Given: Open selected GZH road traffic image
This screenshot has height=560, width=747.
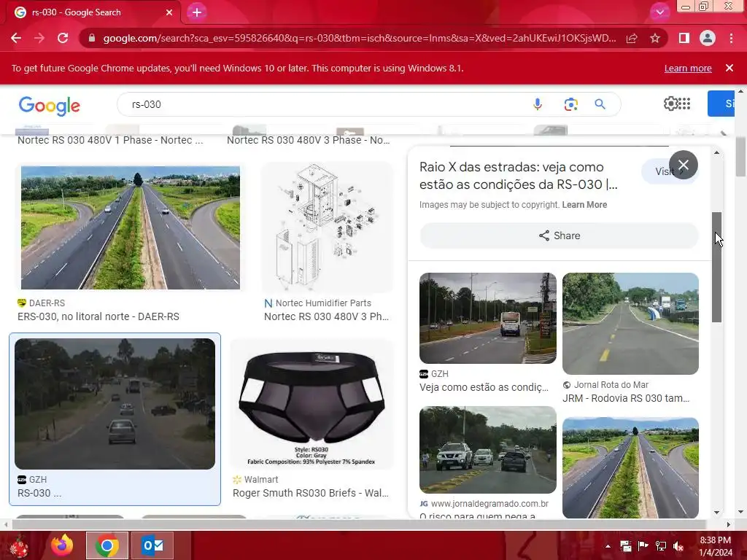Looking at the screenshot, I should (115, 404).
